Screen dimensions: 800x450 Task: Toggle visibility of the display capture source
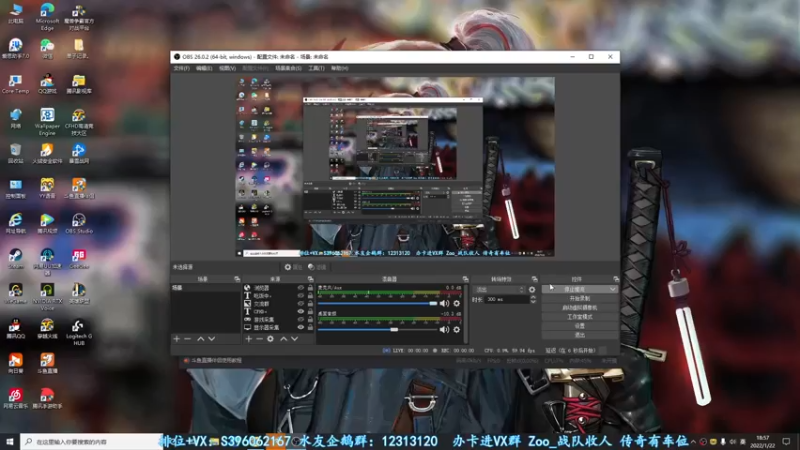click(x=301, y=327)
